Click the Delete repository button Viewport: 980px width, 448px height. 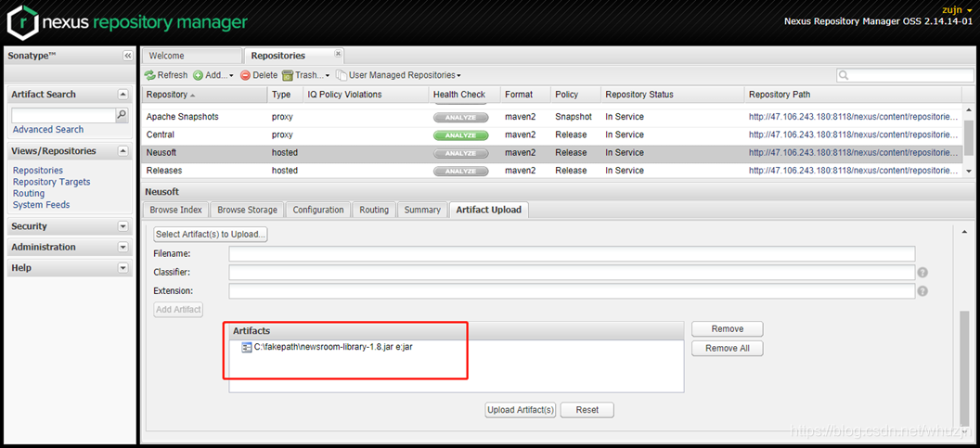259,75
